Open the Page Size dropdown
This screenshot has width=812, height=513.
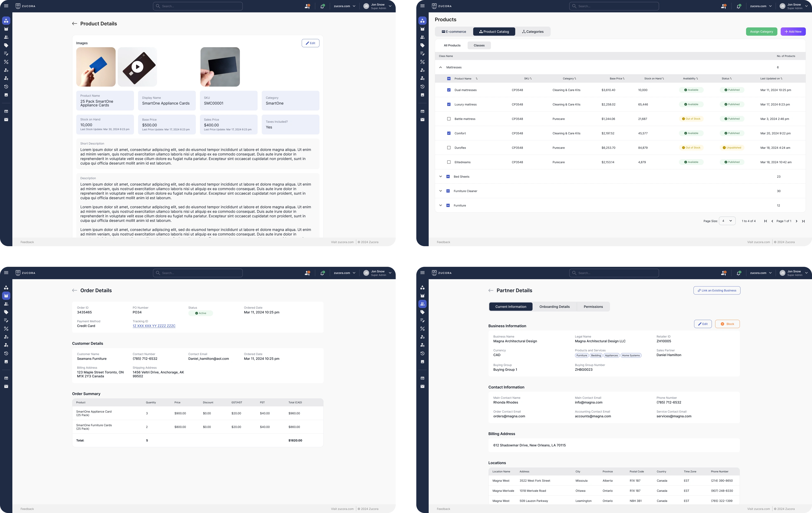[x=727, y=221]
